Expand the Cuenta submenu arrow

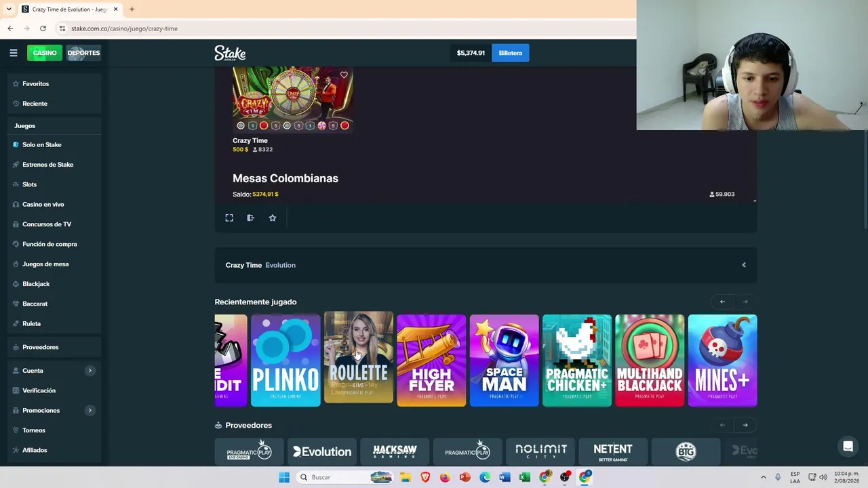(x=90, y=371)
